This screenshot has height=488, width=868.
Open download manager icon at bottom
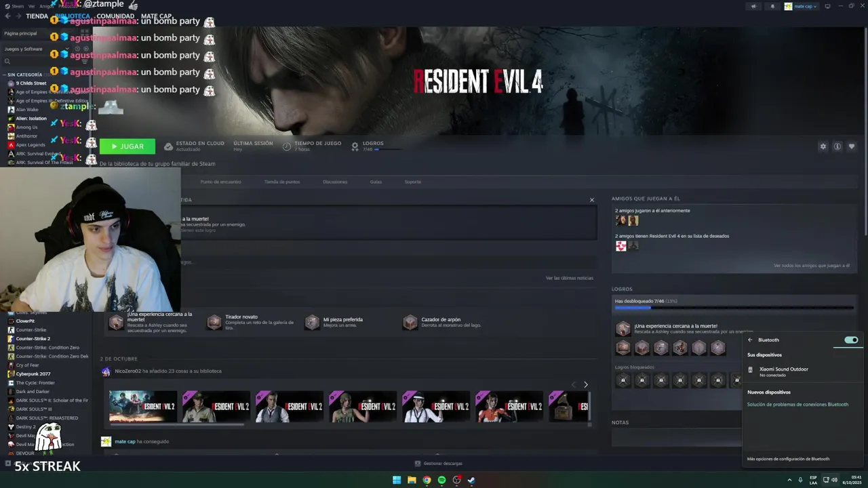pos(418,464)
